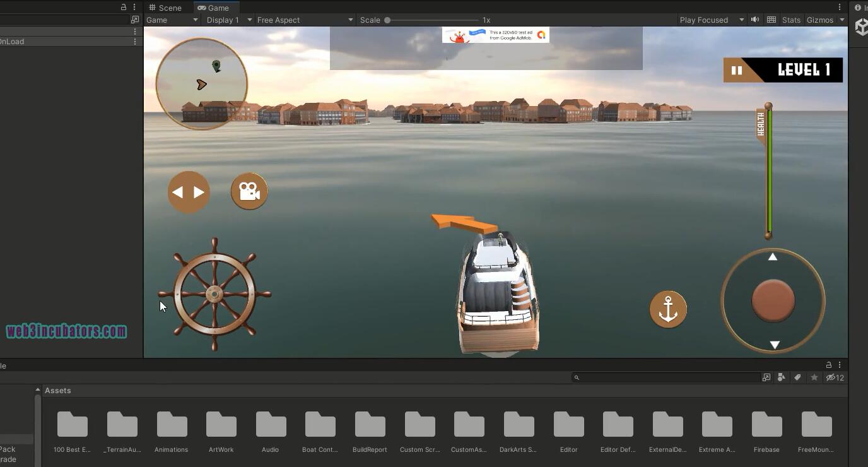
Task: Pause the game using the pause icon
Action: [x=736, y=70]
